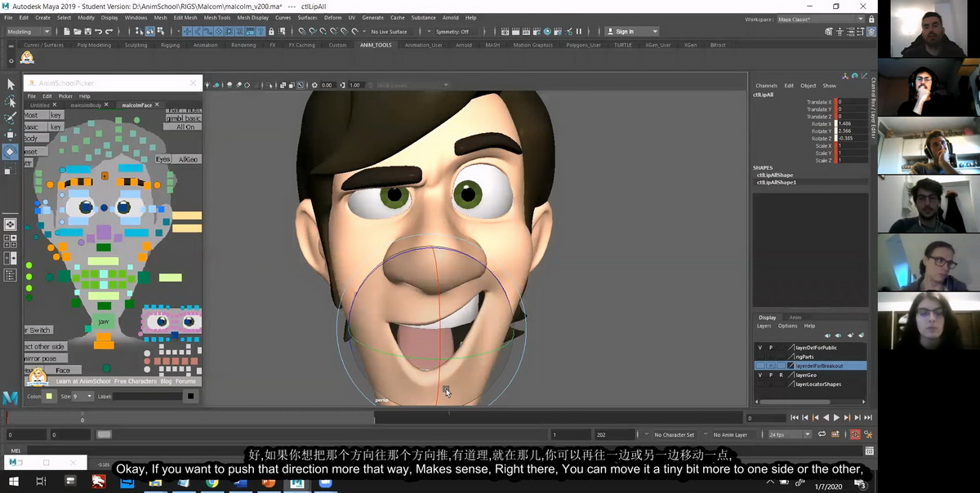Screen dimensions: 980x493
Task: Click the AnimSchool Picker shelf icon
Action: (27, 57)
